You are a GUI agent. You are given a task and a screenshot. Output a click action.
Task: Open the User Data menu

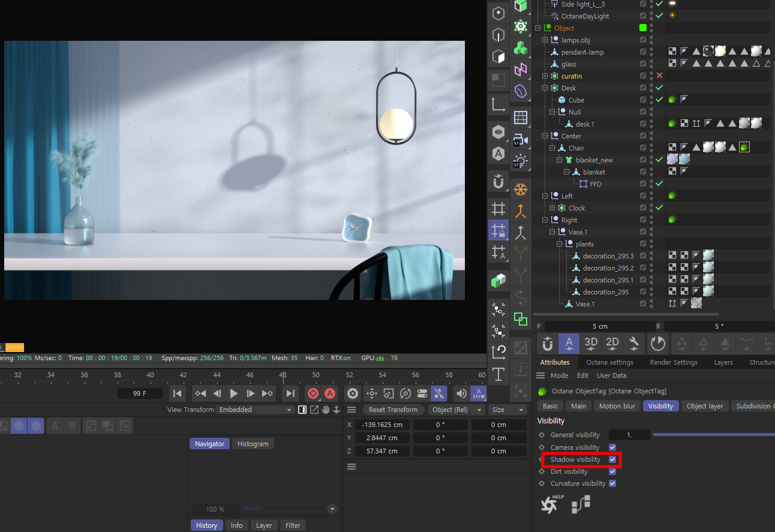(611, 375)
